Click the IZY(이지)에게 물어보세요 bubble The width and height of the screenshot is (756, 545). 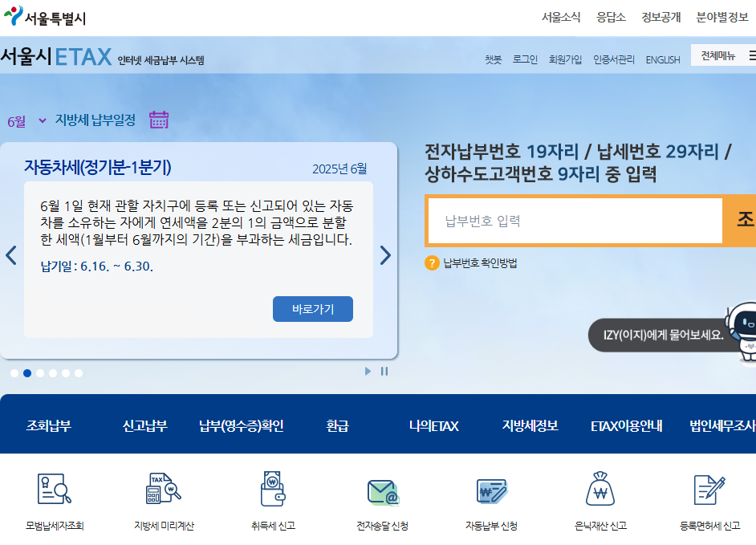coord(664,334)
